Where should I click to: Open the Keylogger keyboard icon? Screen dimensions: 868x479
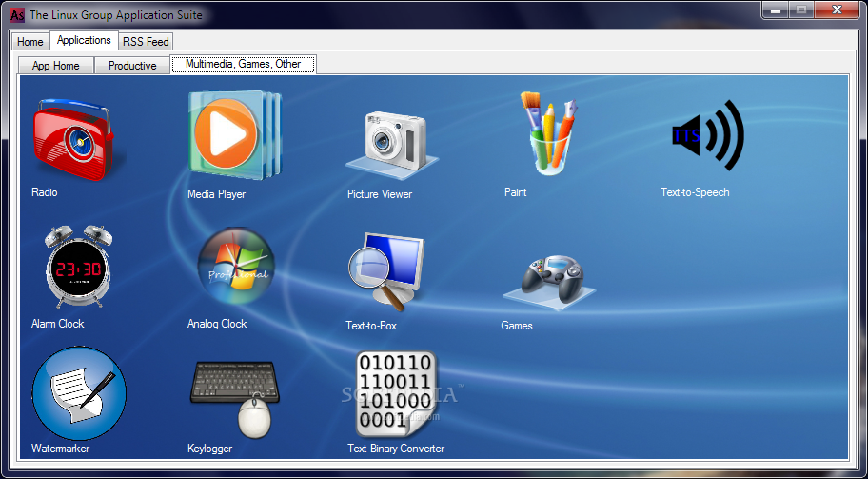click(235, 399)
